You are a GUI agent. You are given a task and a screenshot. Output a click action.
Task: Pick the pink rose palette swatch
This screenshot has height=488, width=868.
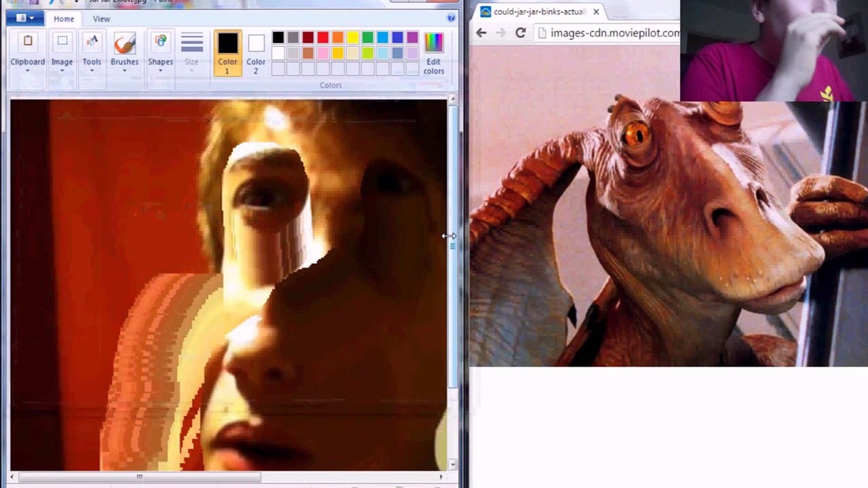323,53
